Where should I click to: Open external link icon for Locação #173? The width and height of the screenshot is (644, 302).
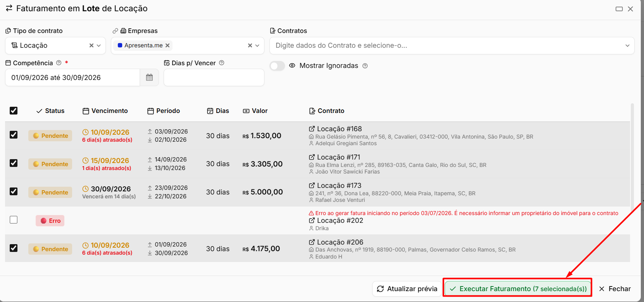[312, 186]
